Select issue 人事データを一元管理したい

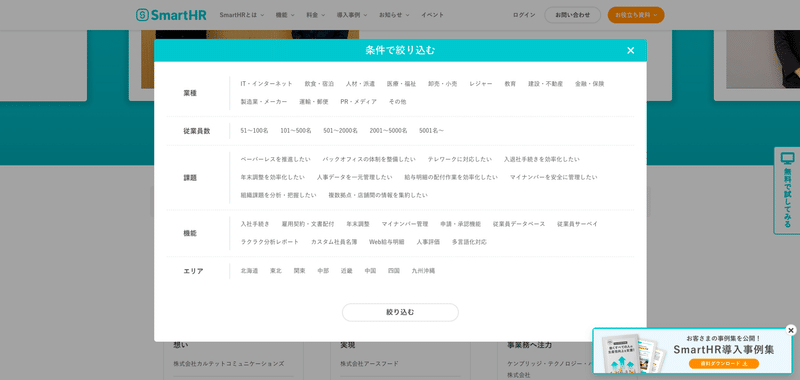[x=354, y=177]
